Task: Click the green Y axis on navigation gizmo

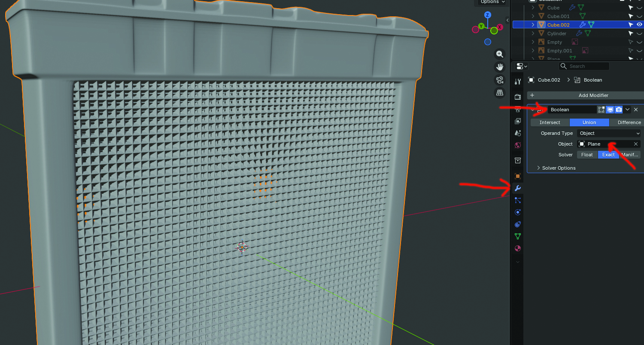Action: click(x=482, y=26)
